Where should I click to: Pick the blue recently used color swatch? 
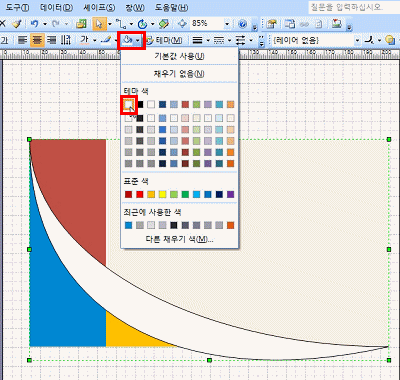coord(129,226)
